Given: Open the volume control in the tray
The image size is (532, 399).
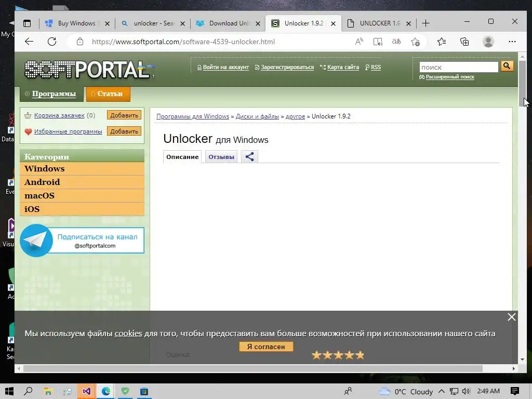Looking at the screenshot, I should [466, 392].
